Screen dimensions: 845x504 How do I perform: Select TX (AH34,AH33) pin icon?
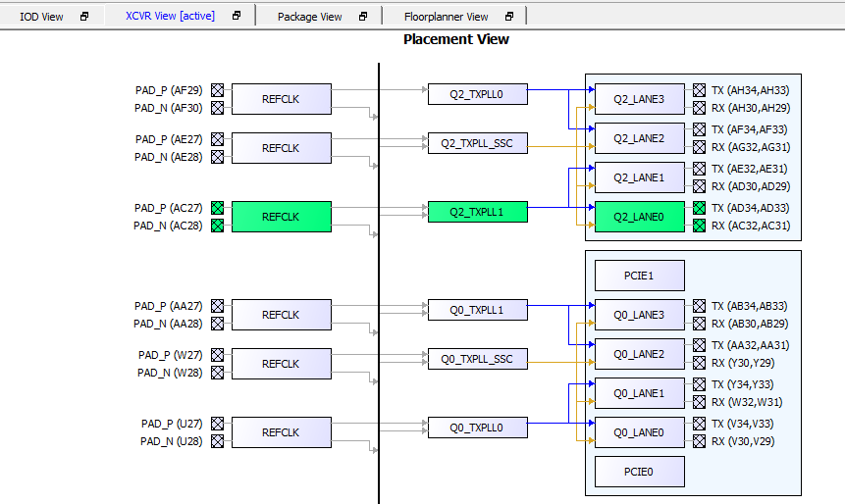click(699, 90)
